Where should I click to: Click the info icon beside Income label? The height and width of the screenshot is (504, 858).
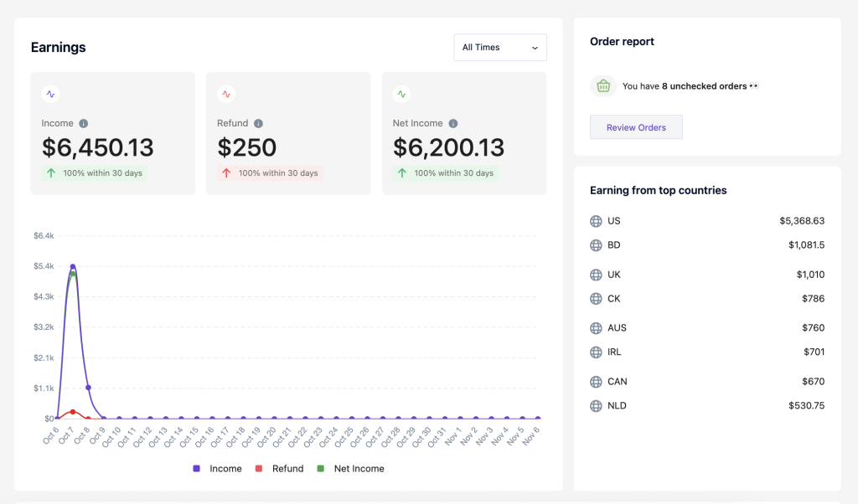84,124
